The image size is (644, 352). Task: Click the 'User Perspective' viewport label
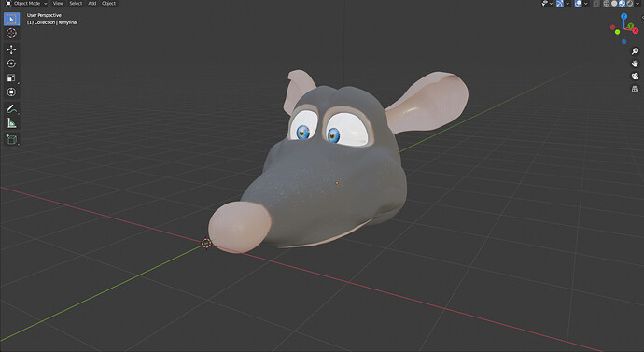click(x=44, y=15)
